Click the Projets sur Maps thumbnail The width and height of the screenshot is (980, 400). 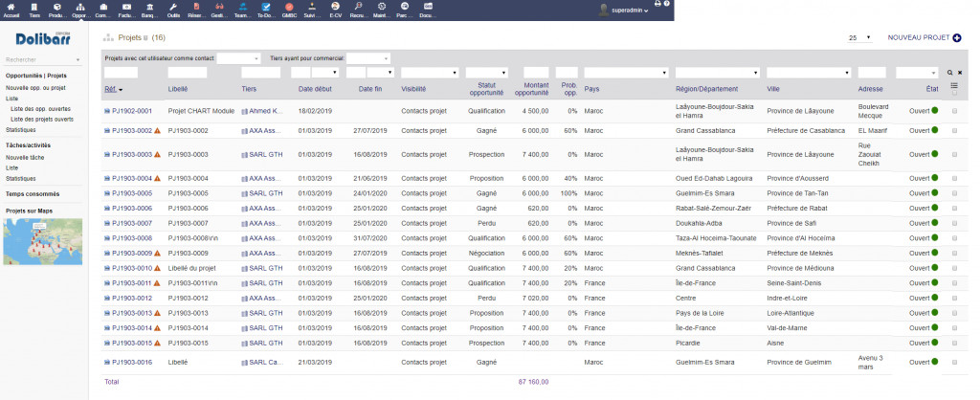[x=42, y=240]
